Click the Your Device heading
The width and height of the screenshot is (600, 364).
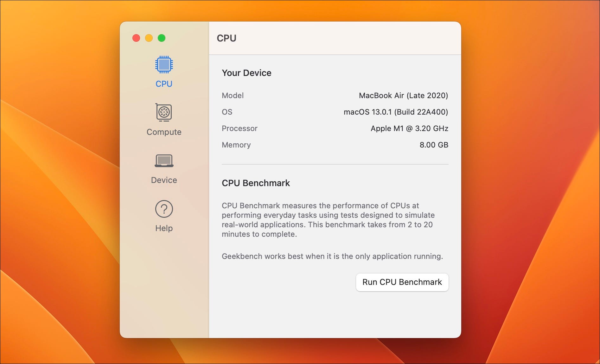click(246, 73)
